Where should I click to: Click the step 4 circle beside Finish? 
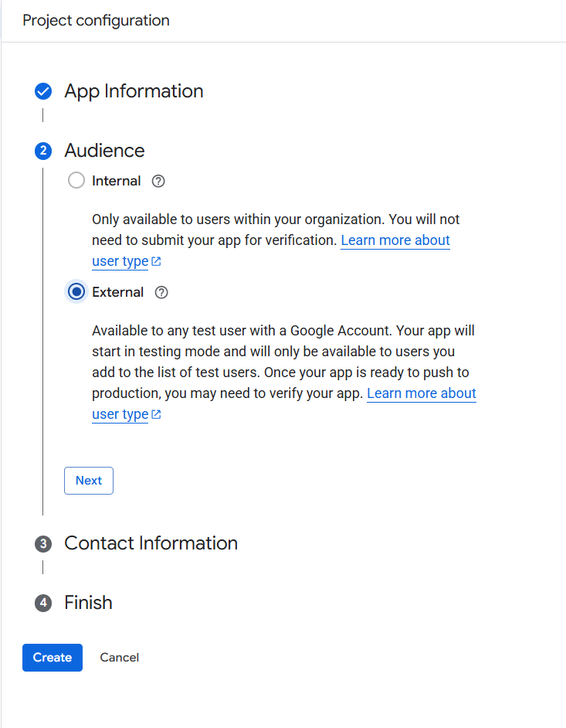(x=43, y=603)
